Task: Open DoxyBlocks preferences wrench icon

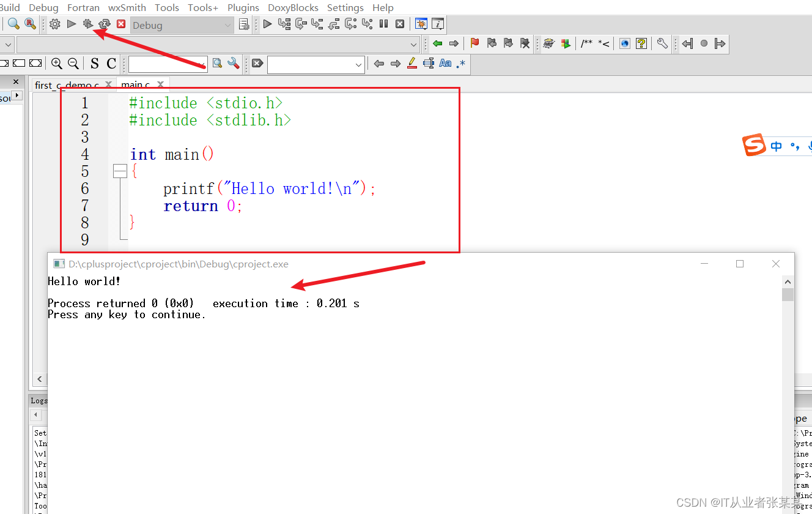Action: (x=662, y=43)
